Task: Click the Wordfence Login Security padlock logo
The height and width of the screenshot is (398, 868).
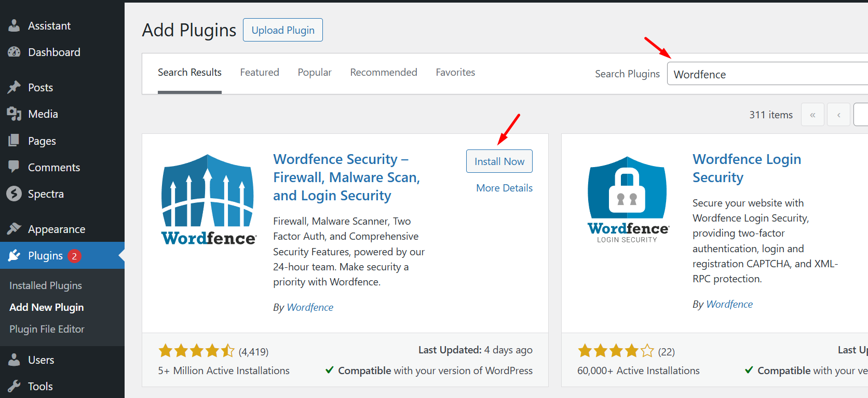Action: tap(628, 200)
